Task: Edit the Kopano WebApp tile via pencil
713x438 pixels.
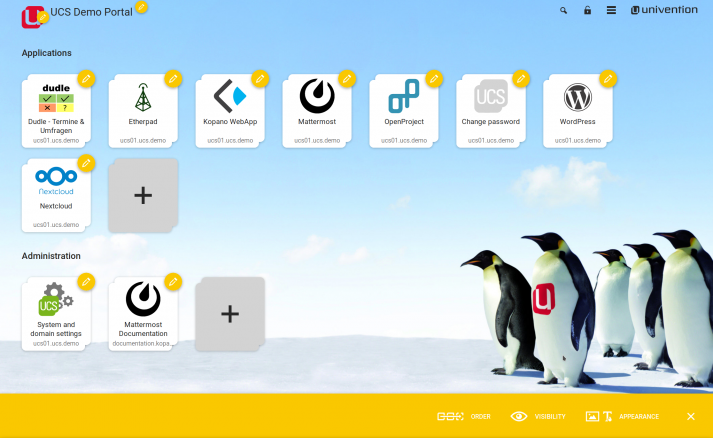Action: click(260, 79)
